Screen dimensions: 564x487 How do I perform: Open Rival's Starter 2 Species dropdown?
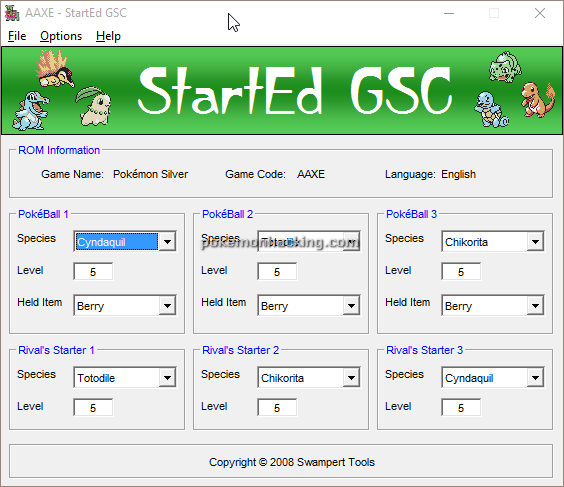pyautogui.click(x=351, y=378)
